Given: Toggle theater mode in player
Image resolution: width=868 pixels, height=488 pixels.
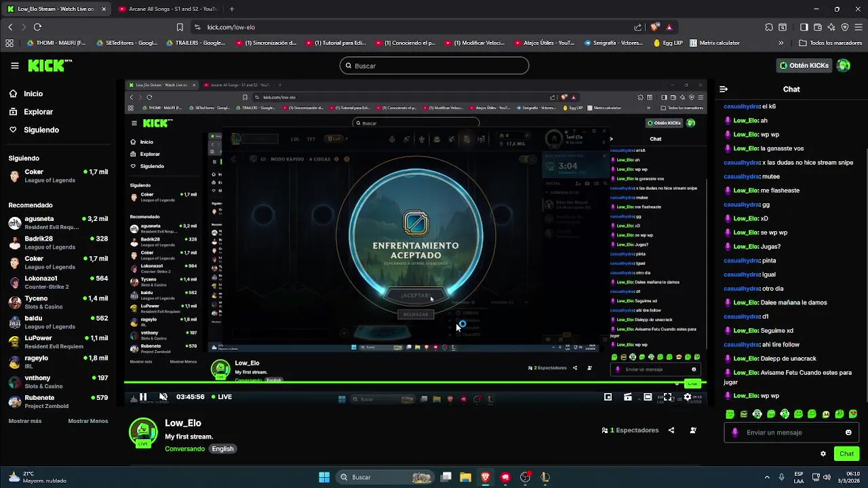Looking at the screenshot, I should (648, 397).
